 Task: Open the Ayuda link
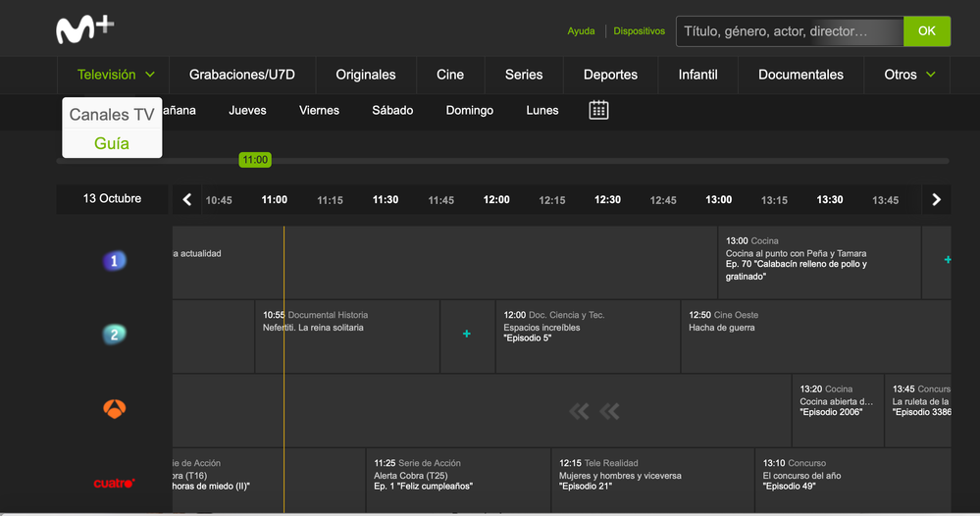pos(581,31)
